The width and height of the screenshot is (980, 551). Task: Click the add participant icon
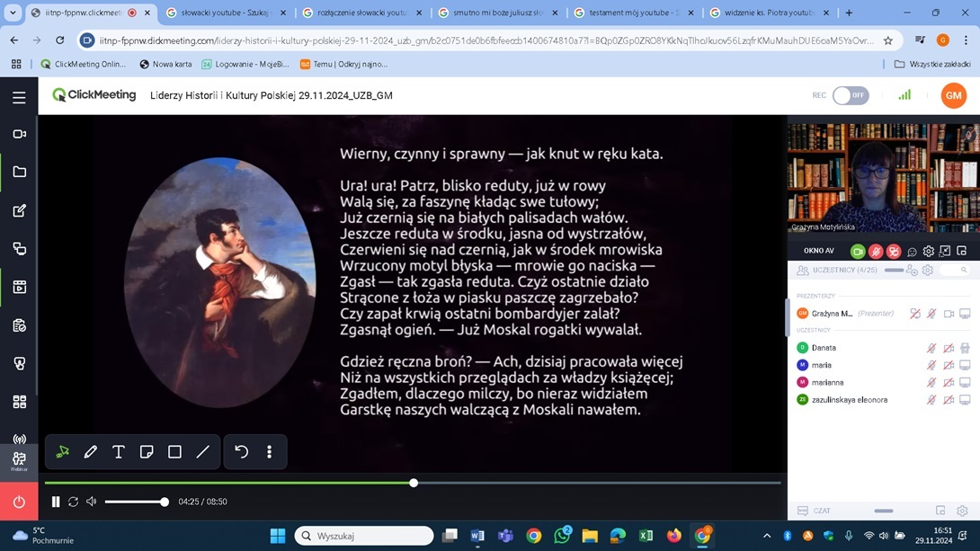912,271
